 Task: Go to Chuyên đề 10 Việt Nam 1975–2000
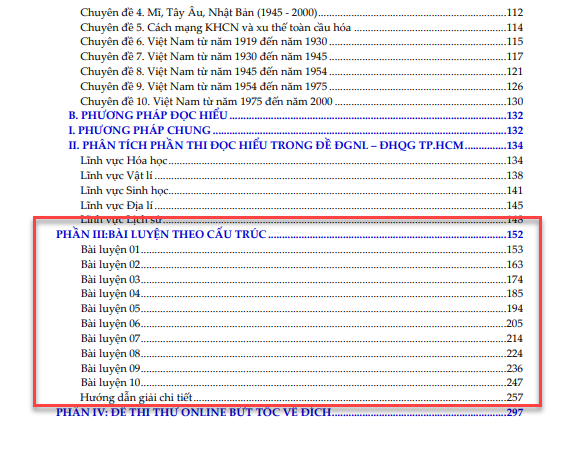tap(302, 101)
